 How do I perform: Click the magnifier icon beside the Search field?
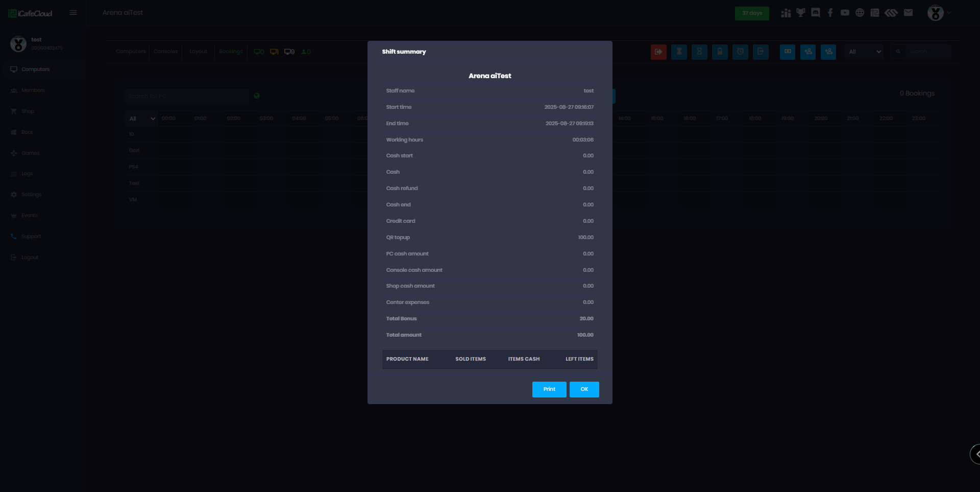coord(898,52)
